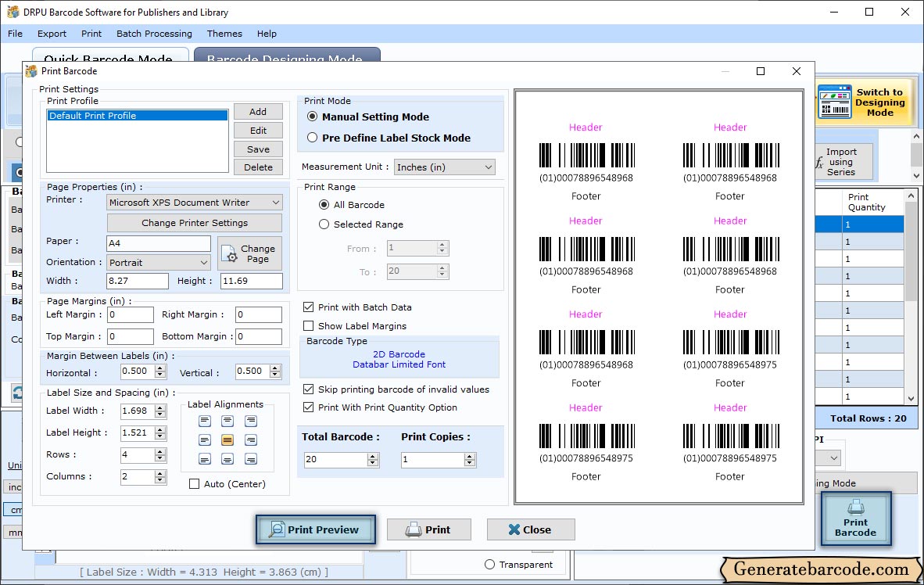Choose Selected Range print option
The width and height of the screenshot is (924, 585).
coord(324,224)
